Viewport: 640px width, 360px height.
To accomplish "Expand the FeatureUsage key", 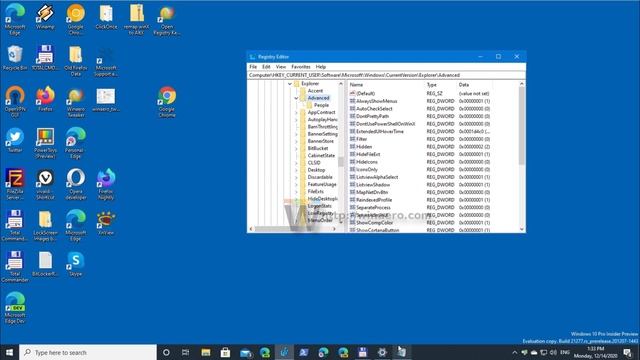I will 296,184.
